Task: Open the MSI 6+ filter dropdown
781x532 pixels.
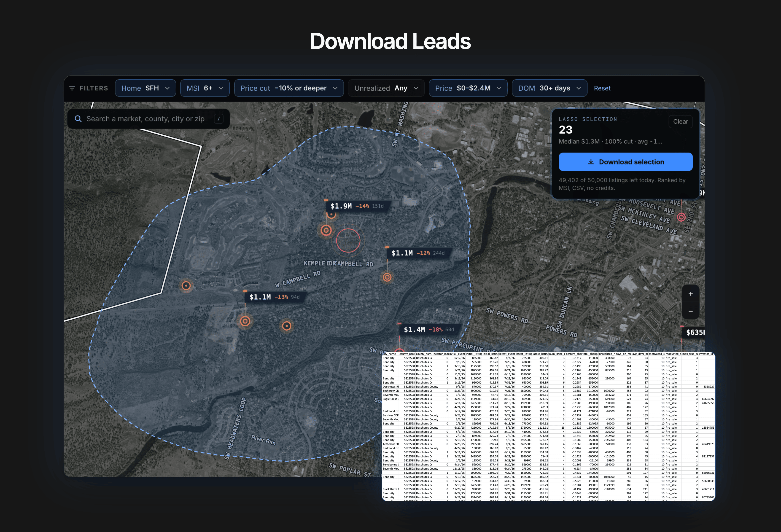Action: click(x=205, y=88)
